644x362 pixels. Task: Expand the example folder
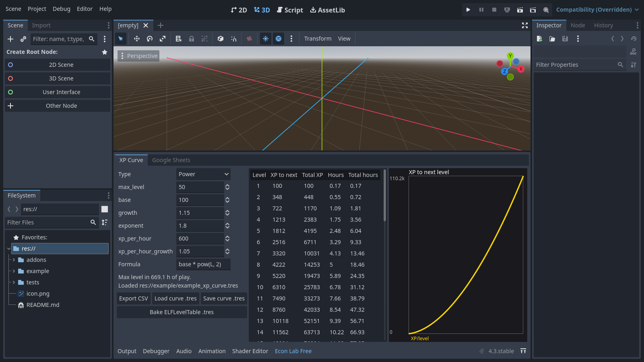14,271
